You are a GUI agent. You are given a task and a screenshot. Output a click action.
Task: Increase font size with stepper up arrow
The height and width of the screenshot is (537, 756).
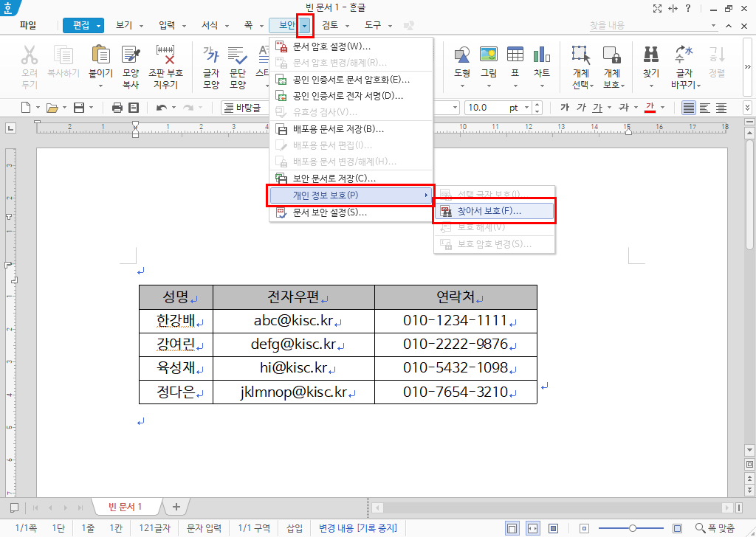537,105
